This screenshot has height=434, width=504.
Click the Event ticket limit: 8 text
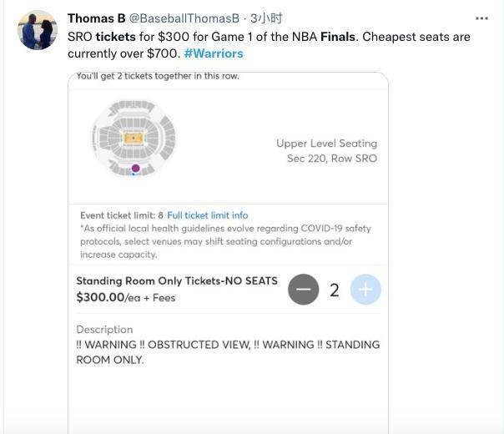pos(122,215)
